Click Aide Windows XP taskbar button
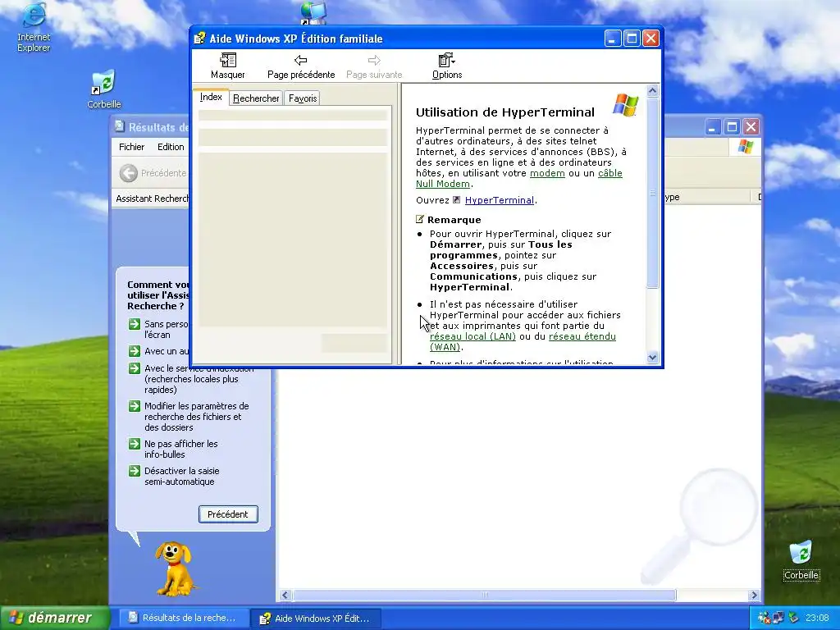 pyautogui.click(x=316, y=619)
